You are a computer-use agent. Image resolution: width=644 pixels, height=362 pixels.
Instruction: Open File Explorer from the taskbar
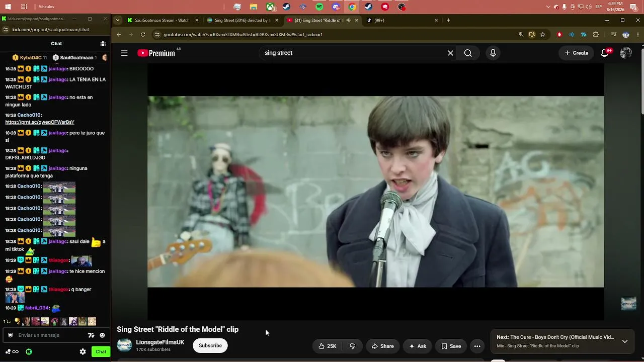click(254, 7)
